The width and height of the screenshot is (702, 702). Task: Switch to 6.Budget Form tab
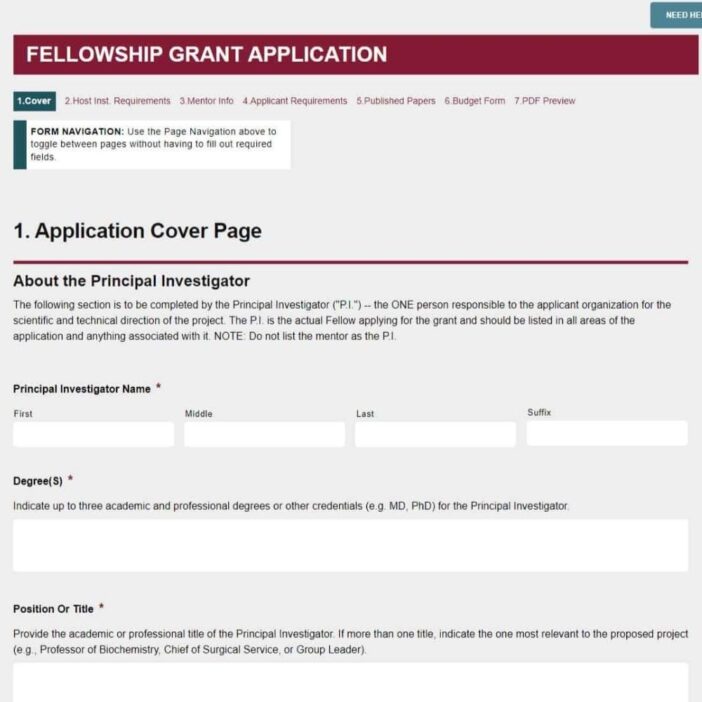pos(475,101)
